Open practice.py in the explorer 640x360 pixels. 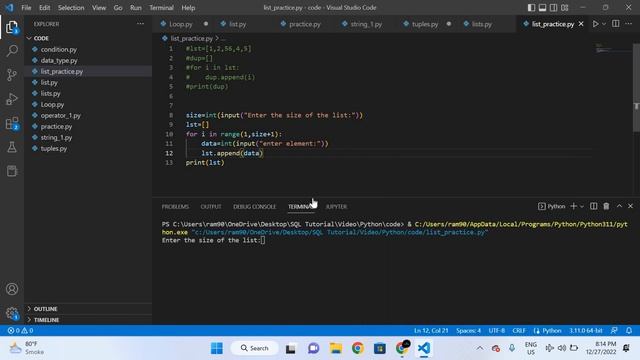pos(56,126)
